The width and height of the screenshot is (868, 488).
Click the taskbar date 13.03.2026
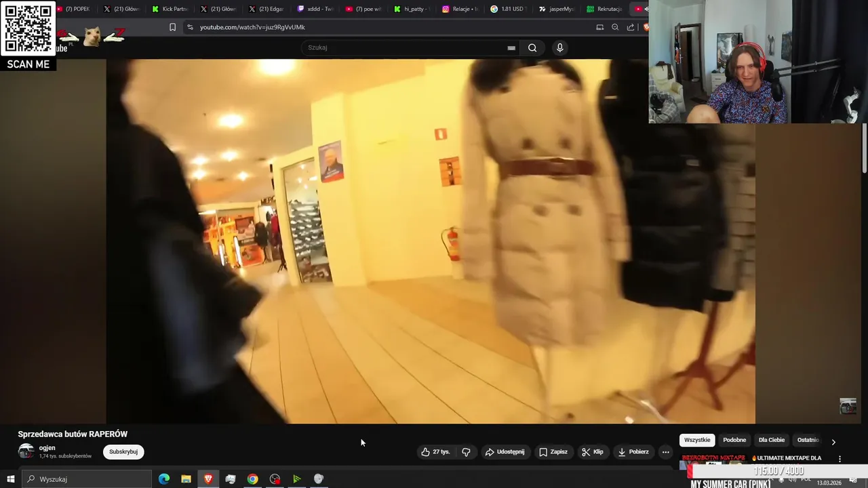tap(829, 483)
